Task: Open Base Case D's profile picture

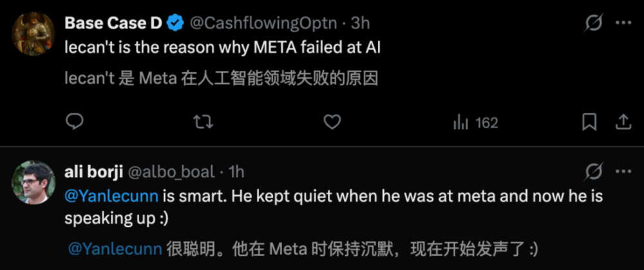Action: pos(34,34)
